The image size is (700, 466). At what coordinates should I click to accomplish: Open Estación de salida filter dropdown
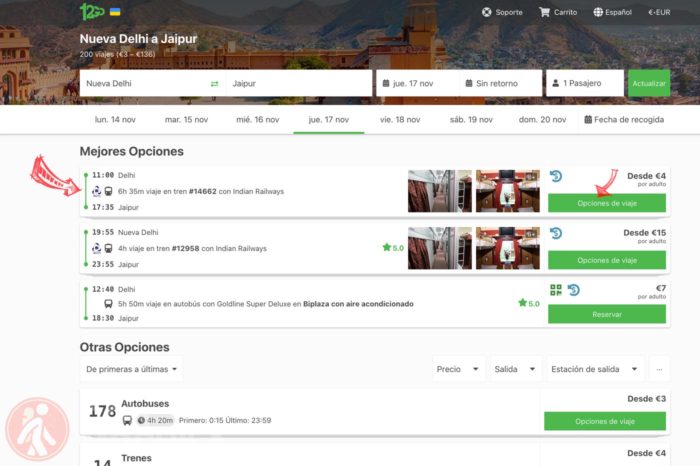(x=595, y=369)
